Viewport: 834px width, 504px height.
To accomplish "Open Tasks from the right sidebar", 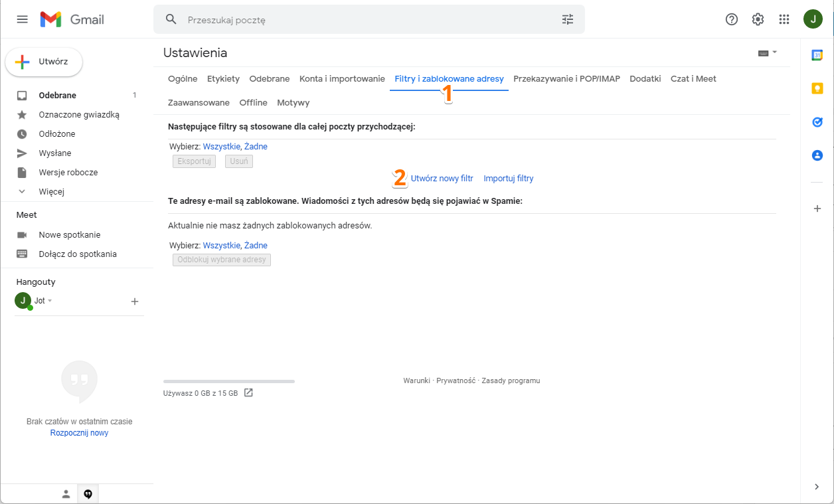I will tap(817, 122).
